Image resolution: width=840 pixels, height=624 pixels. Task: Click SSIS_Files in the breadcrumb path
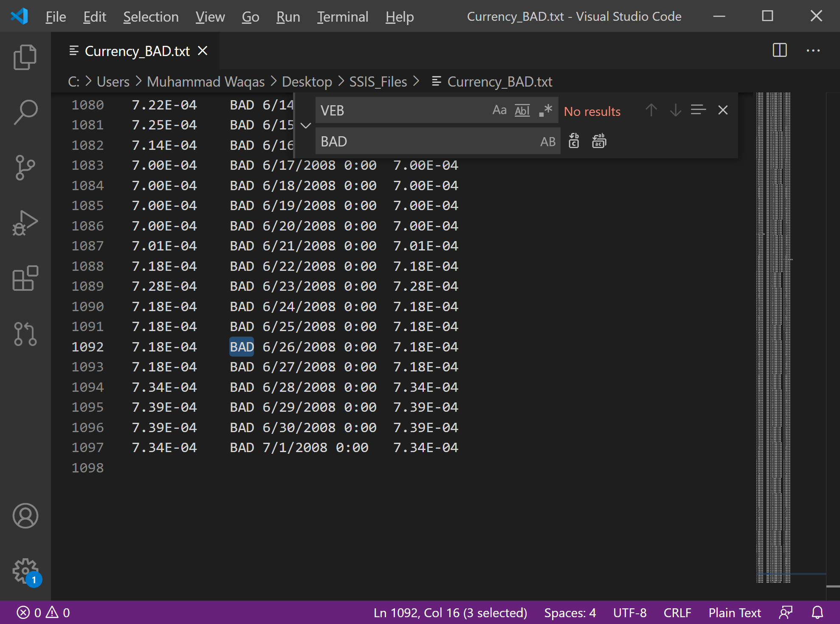(x=378, y=82)
